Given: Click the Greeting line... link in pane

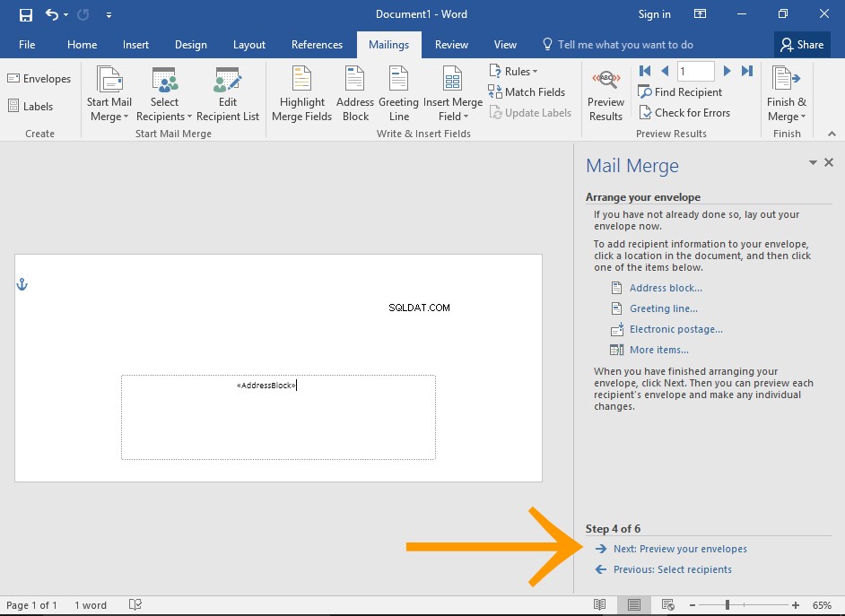Looking at the screenshot, I should point(664,308).
